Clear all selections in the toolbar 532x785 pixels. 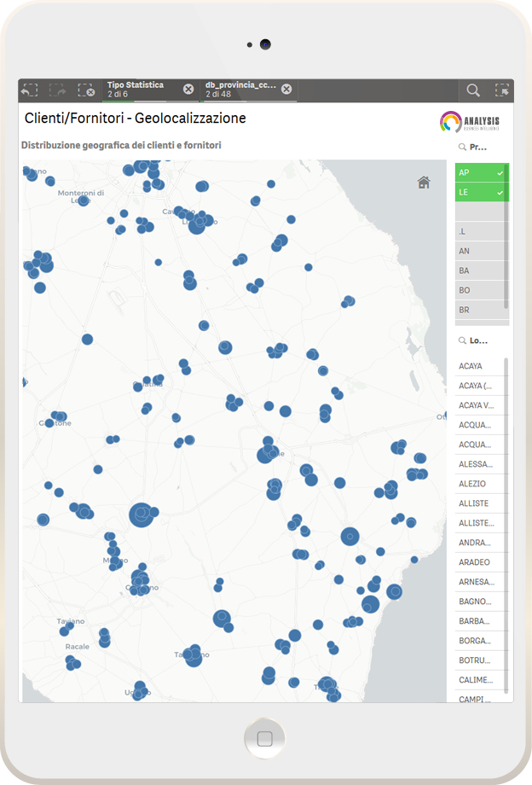point(85,90)
